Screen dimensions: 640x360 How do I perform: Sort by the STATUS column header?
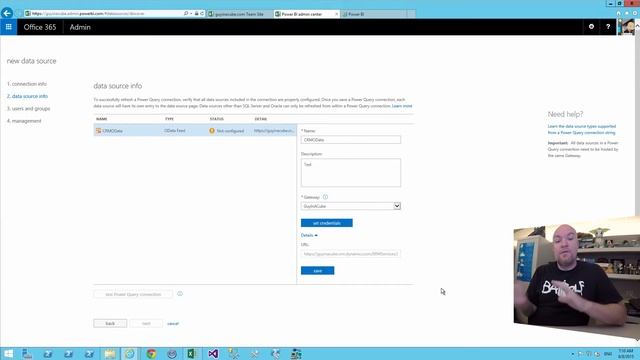pyautogui.click(x=217, y=119)
